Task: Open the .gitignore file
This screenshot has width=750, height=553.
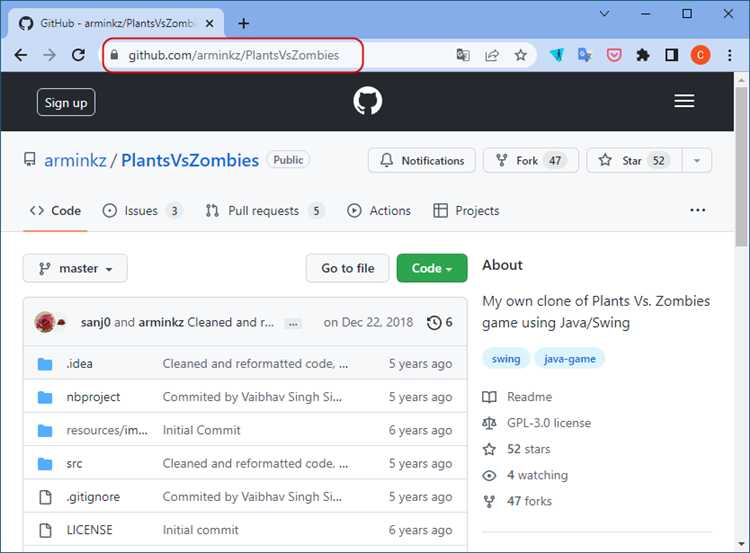Action: click(x=93, y=497)
